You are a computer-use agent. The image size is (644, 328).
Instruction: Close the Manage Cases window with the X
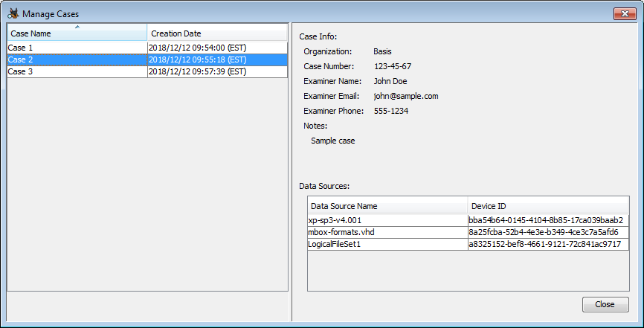pos(623,13)
